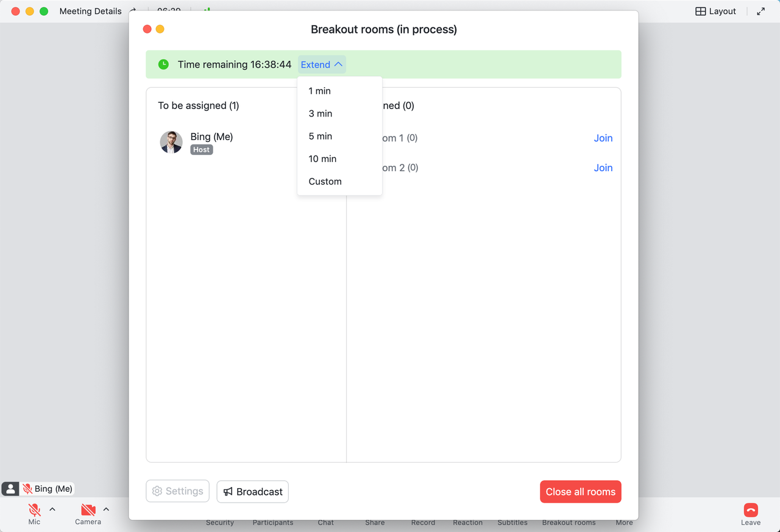Click the Layout grid icon
The image size is (780, 532).
point(701,11)
